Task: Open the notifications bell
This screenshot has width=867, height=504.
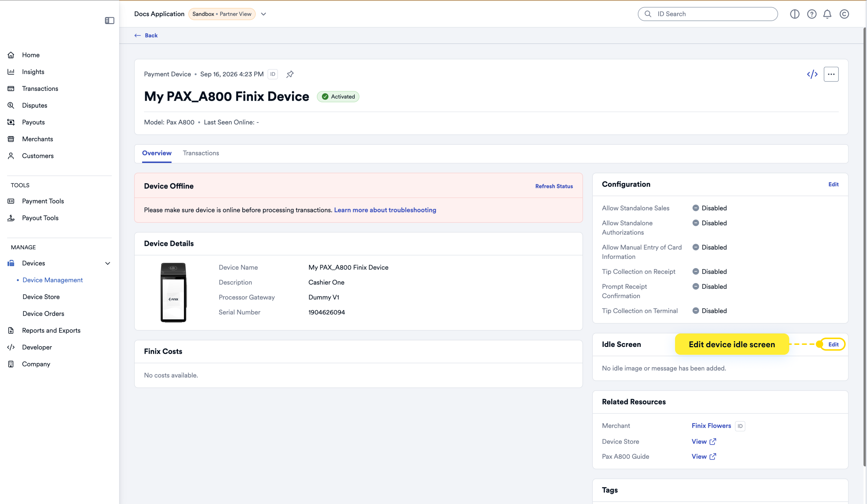Action: click(x=827, y=14)
